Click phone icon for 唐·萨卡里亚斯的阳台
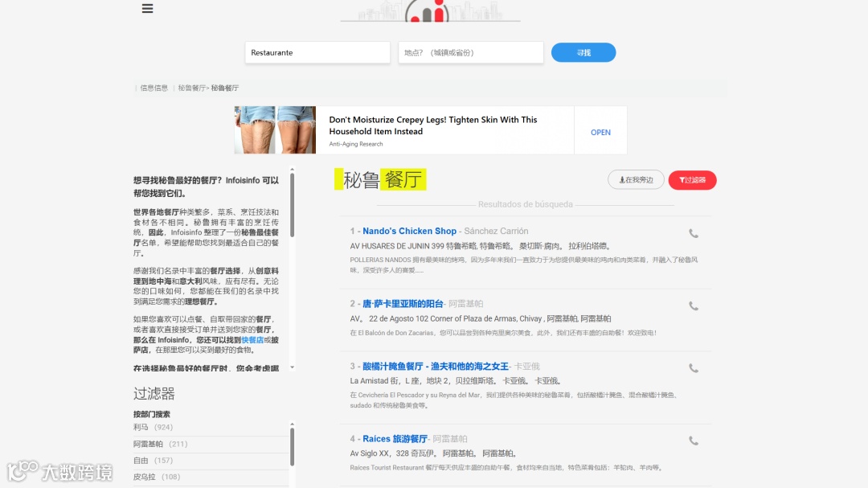Image resolution: width=868 pixels, height=488 pixels. pos(694,306)
